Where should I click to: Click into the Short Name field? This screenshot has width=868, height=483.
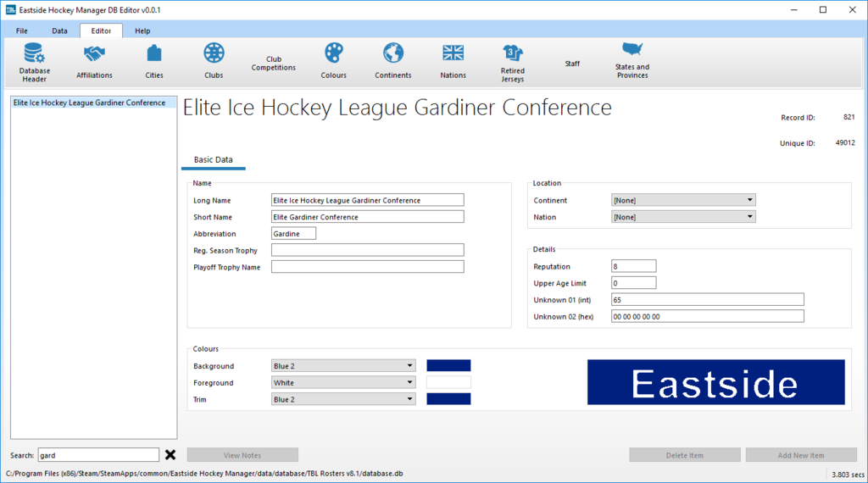368,217
